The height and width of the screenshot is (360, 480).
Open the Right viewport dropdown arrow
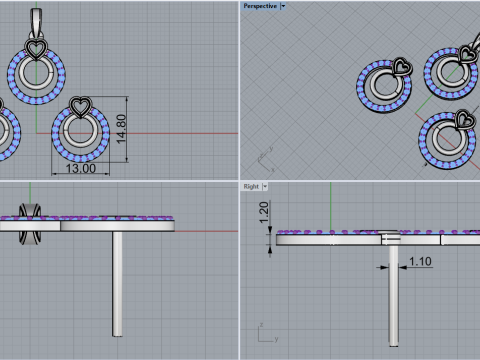265,186
